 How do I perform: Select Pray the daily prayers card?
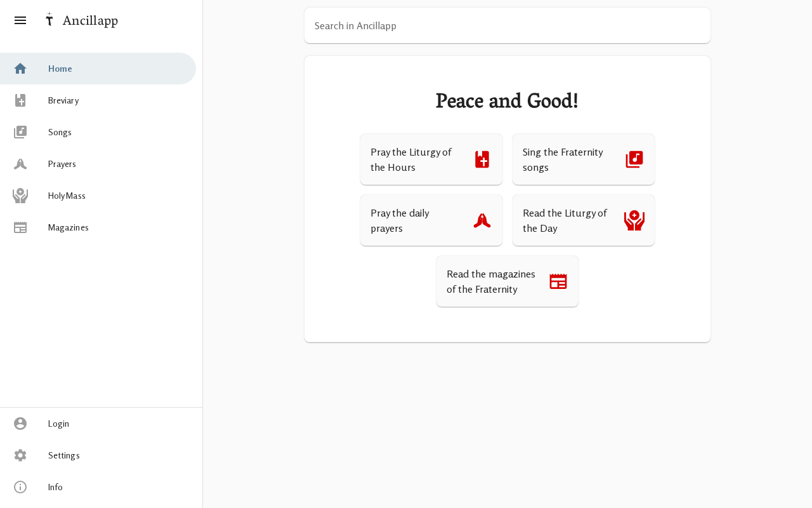[x=431, y=220]
